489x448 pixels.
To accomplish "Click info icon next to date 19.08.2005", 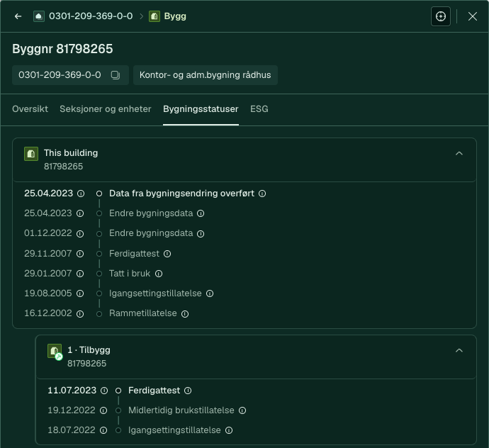I will (x=80, y=293).
